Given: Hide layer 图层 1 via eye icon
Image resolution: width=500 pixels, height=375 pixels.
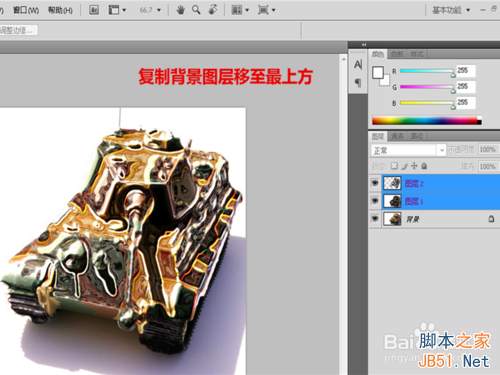Looking at the screenshot, I should pos(375,201).
